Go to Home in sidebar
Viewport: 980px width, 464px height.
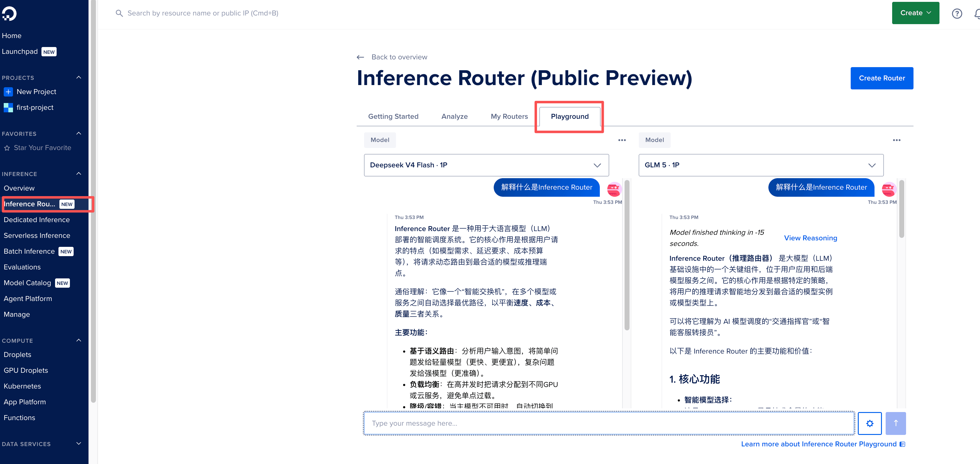pyautogui.click(x=11, y=36)
